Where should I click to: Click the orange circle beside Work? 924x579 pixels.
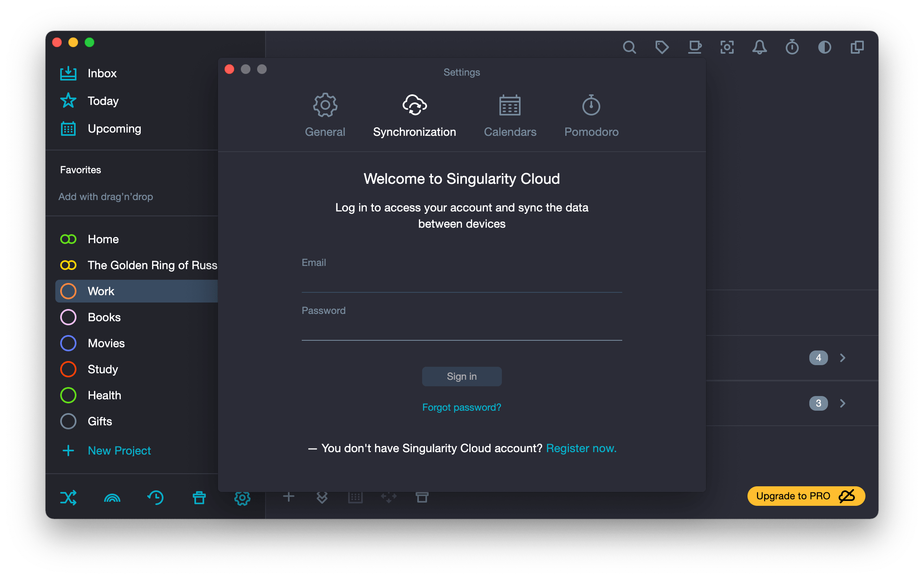[68, 291]
